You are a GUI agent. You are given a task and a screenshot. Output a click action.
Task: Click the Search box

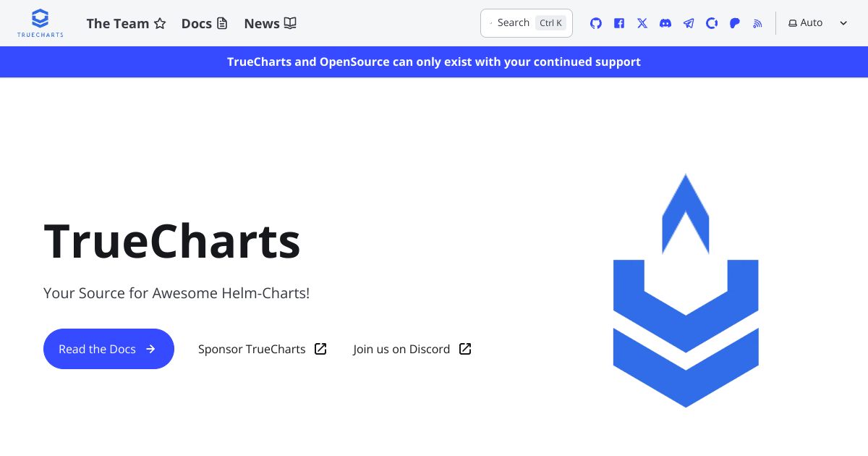click(527, 23)
